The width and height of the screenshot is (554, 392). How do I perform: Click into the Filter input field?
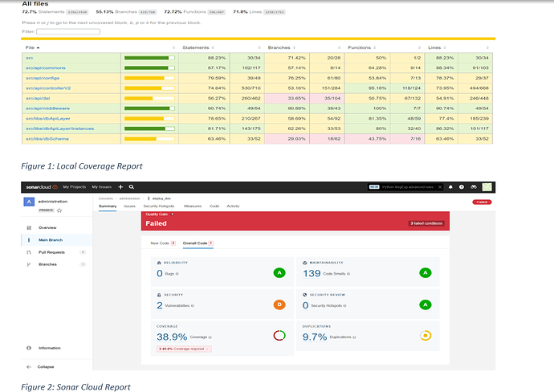(x=68, y=31)
